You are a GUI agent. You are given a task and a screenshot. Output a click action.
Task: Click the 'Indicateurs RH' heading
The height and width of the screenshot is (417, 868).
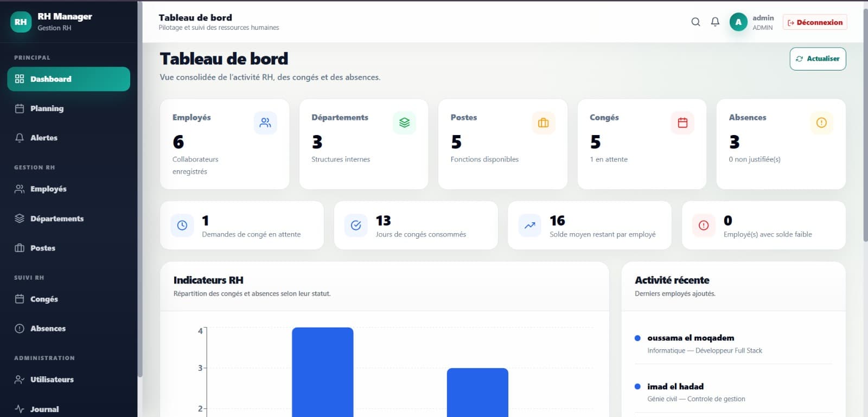pos(208,280)
